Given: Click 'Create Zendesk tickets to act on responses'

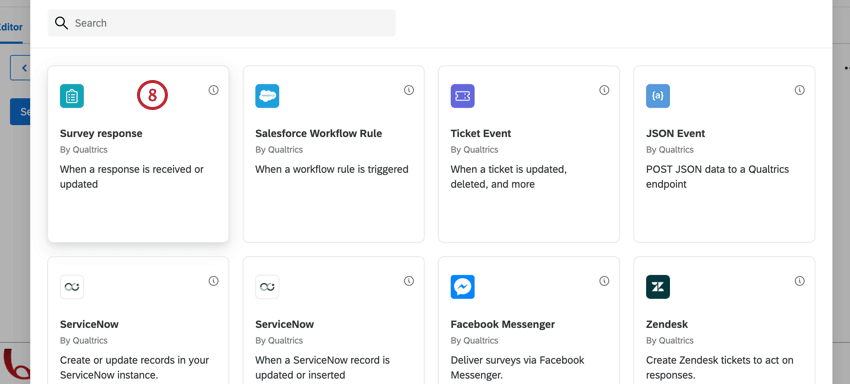Looking at the screenshot, I should tap(720, 368).
